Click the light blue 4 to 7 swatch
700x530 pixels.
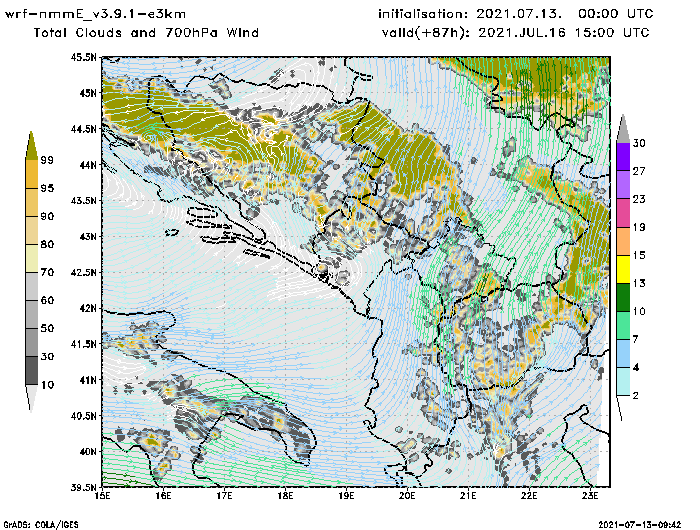pyautogui.click(x=623, y=354)
